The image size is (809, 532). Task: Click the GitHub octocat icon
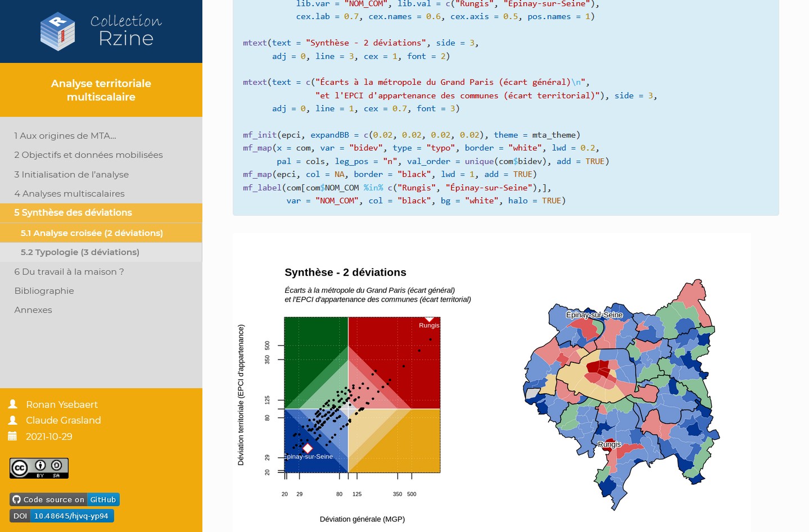(16, 499)
